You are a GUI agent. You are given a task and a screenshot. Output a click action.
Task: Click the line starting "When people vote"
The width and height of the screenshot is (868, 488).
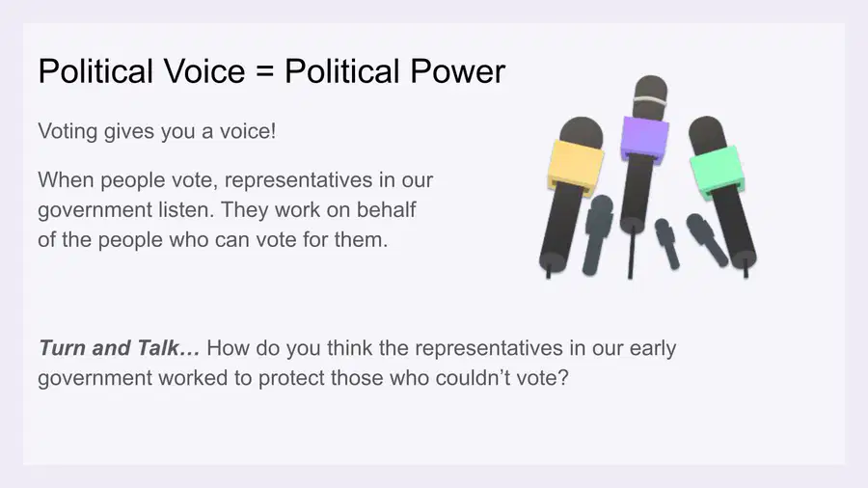coord(235,180)
